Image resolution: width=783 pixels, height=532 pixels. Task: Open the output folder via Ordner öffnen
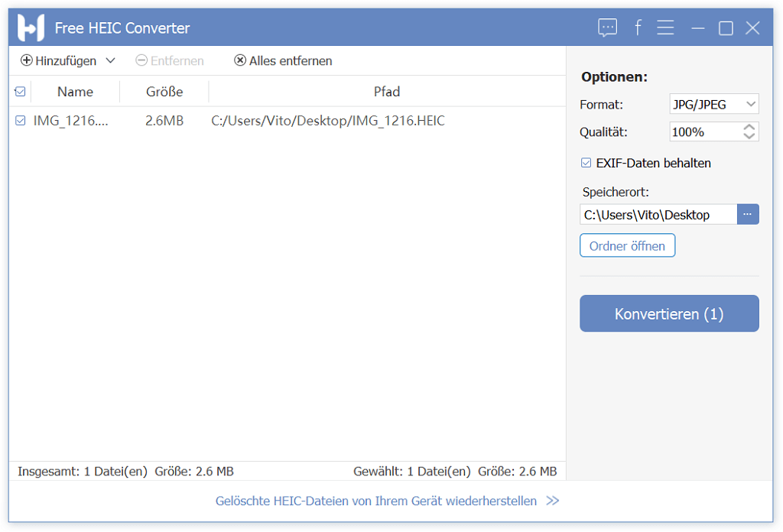[627, 245]
